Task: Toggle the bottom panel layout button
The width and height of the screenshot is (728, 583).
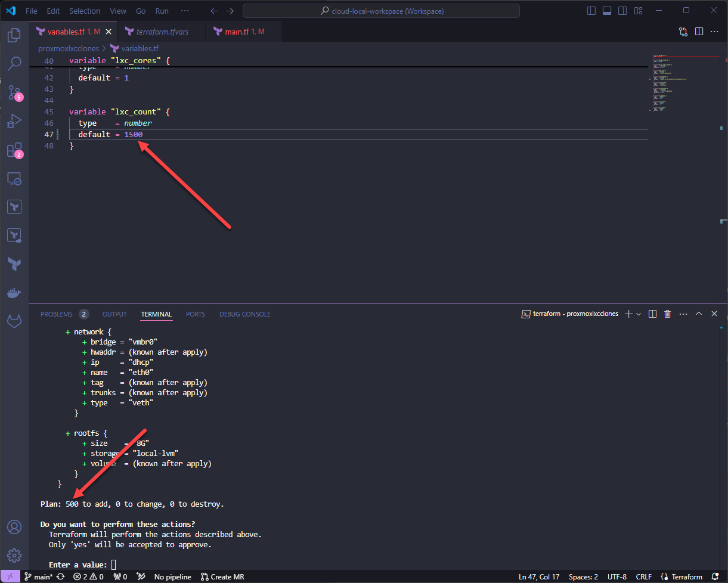Action: (607, 11)
